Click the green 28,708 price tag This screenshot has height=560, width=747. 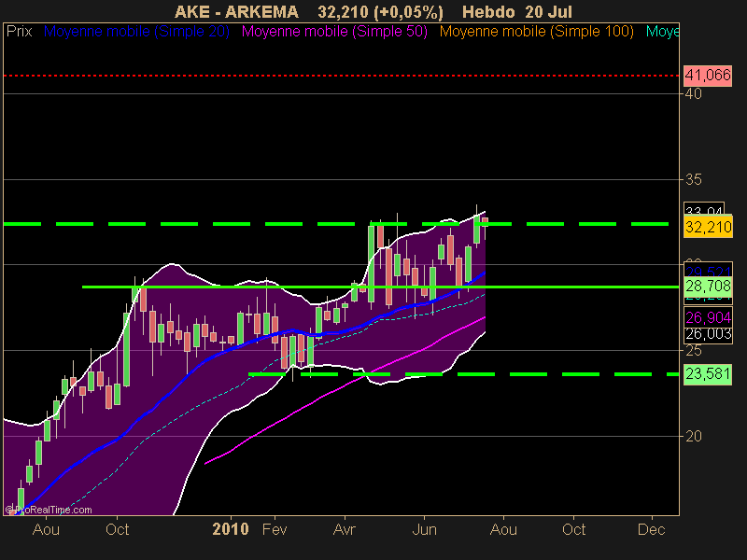tap(708, 286)
